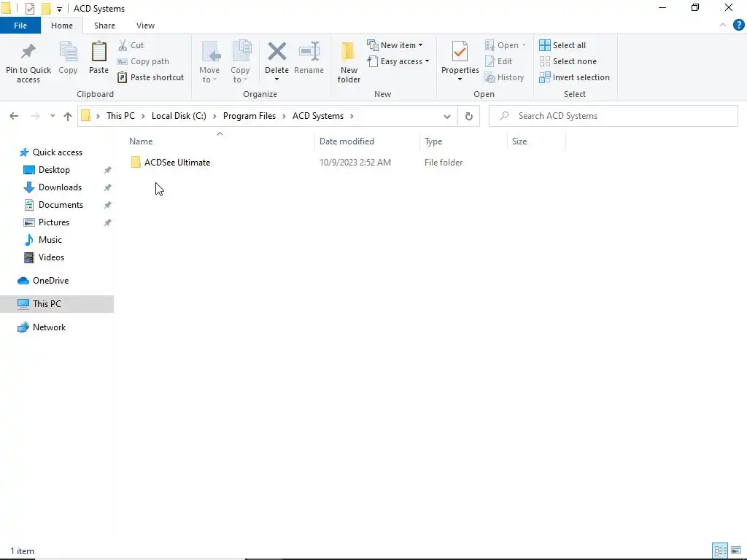Click the Copy ribbon button

coord(68,58)
